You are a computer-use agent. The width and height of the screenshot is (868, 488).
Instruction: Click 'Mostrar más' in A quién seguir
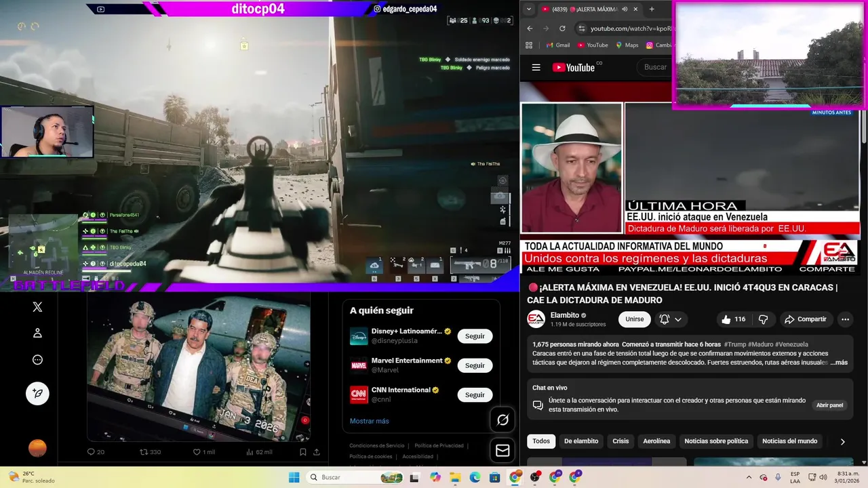(369, 421)
